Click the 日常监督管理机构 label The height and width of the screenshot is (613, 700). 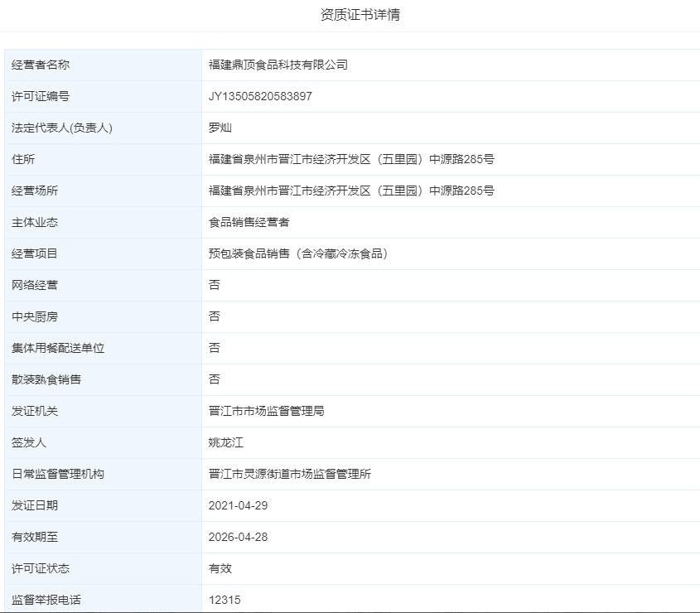click(x=58, y=474)
